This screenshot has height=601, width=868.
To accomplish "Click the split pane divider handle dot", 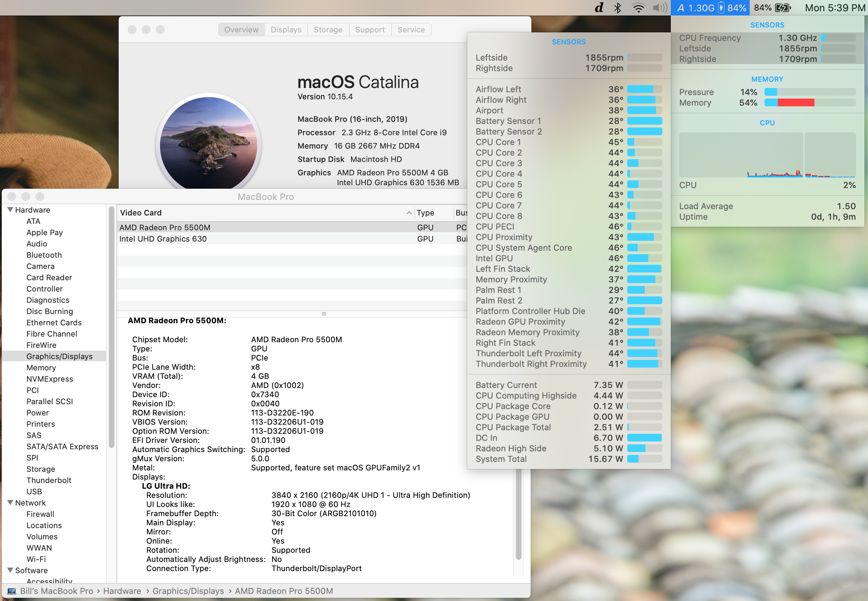I will 324,314.
